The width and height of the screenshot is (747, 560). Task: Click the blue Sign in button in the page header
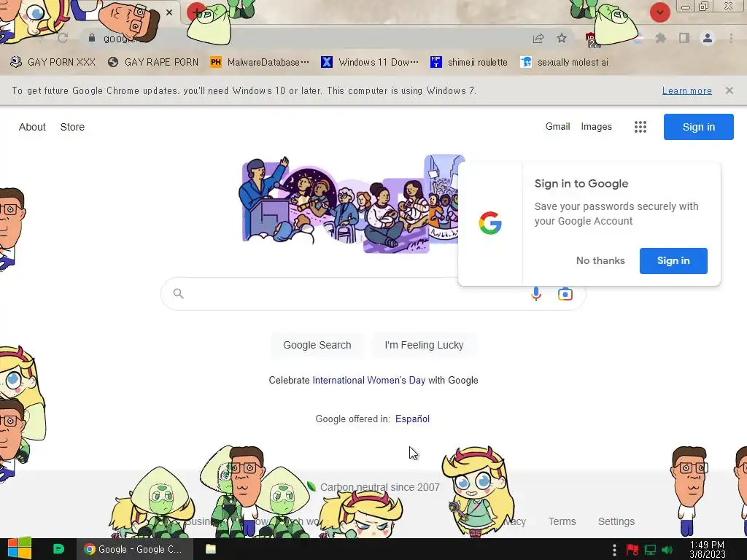click(x=698, y=127)
